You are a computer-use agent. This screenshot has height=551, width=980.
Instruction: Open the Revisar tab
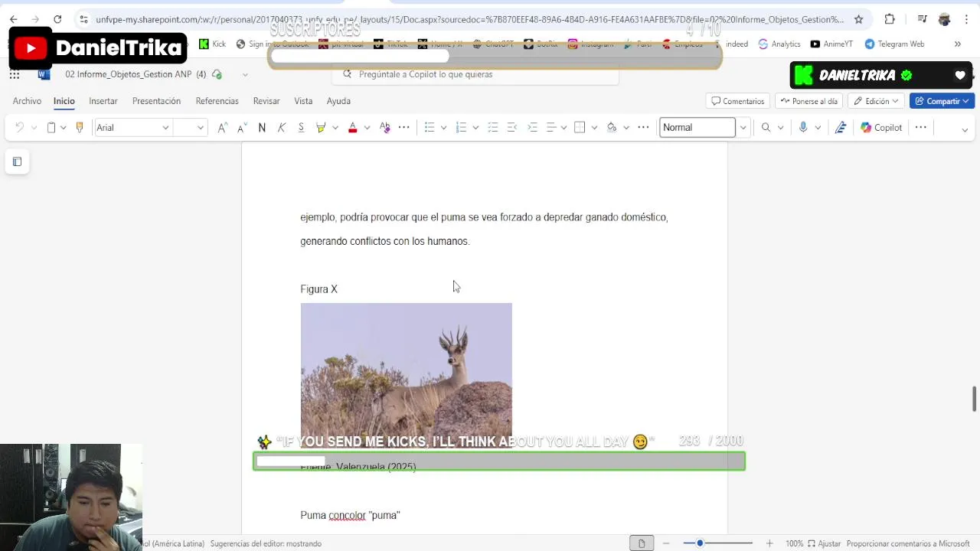coord(266,101)
